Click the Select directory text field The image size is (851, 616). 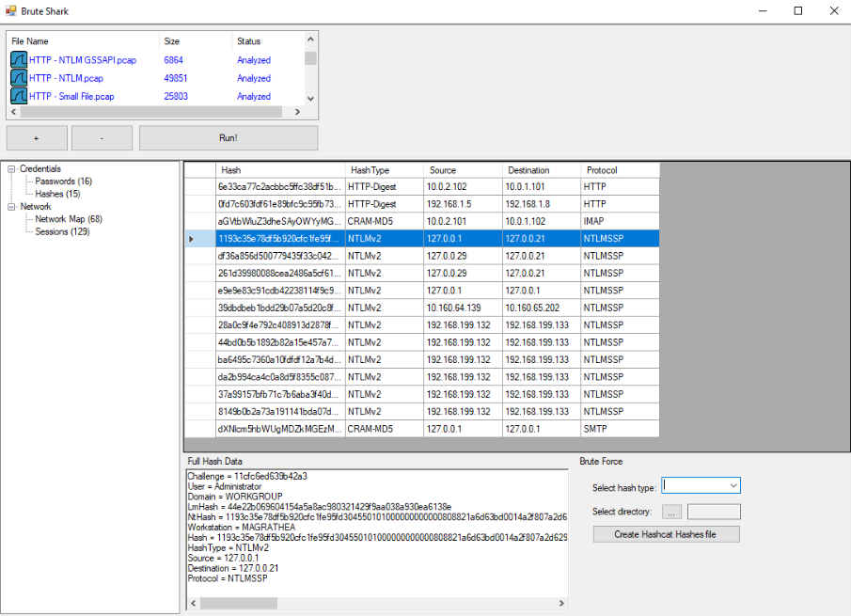pyautogui.click(x=714, y=513)
